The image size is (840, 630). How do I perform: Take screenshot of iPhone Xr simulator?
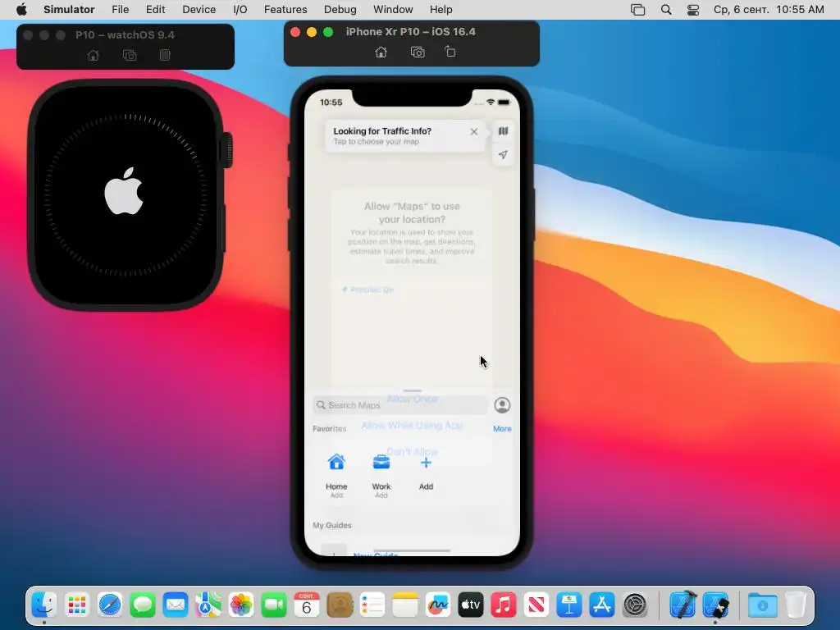(418, 52)
